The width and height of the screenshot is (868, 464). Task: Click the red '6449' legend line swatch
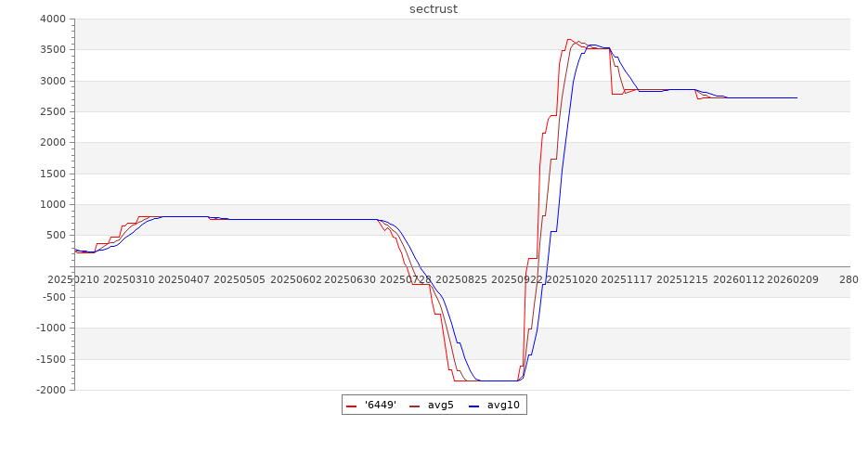(x=351, y=406)
